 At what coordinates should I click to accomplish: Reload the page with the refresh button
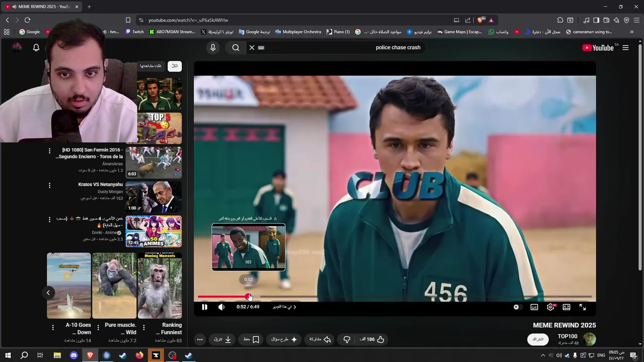[27, 20]
